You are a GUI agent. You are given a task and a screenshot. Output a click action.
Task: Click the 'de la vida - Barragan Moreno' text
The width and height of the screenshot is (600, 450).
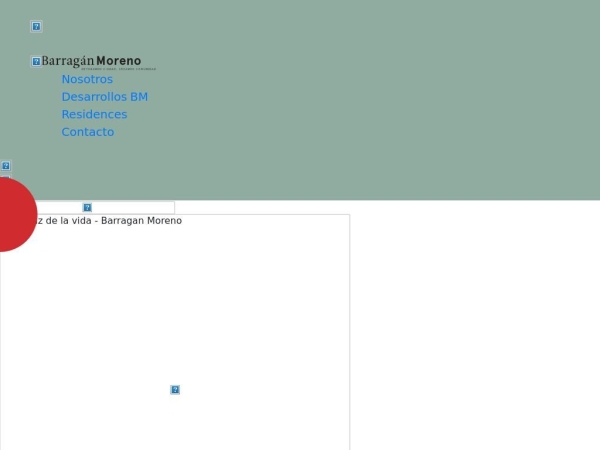tap(114, 221)
